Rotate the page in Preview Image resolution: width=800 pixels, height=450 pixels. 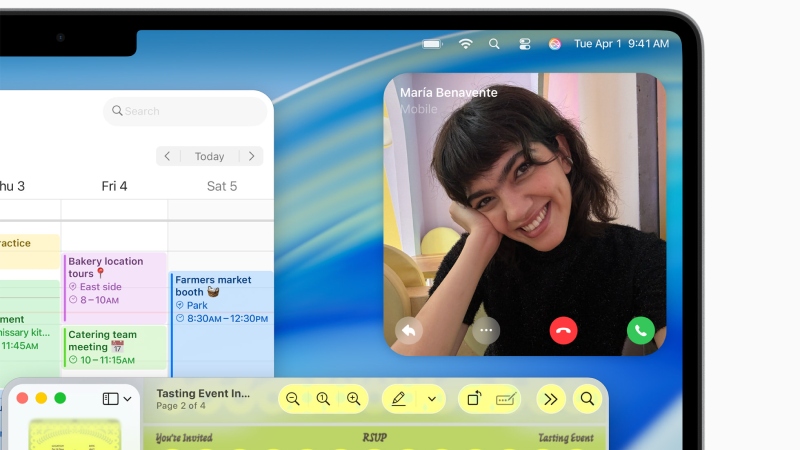click(x=474, y=399)
